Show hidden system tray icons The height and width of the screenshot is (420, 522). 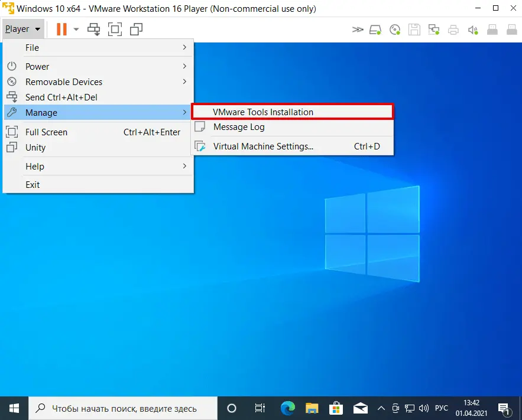(x=381, y=408)
